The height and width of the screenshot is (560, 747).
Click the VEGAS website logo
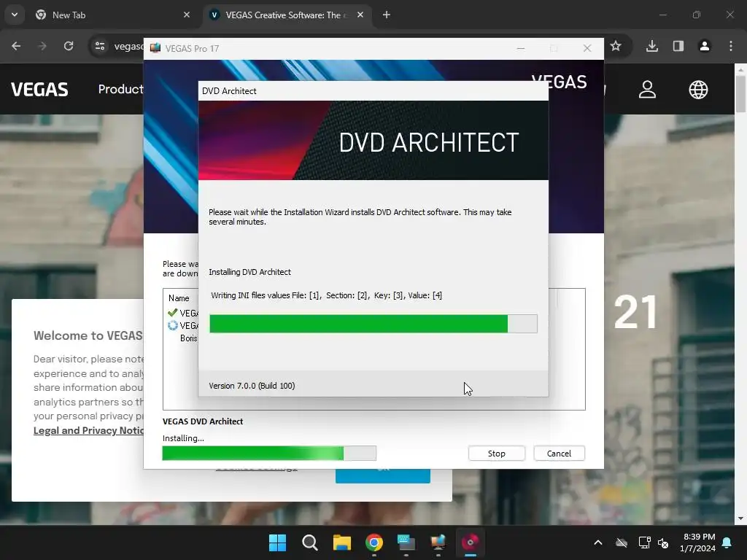point(39,90)
